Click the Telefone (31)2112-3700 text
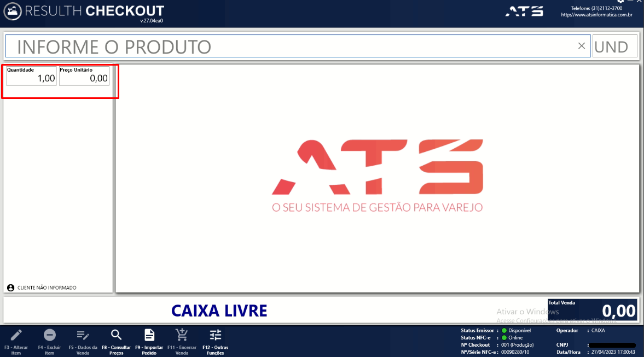 596,8
